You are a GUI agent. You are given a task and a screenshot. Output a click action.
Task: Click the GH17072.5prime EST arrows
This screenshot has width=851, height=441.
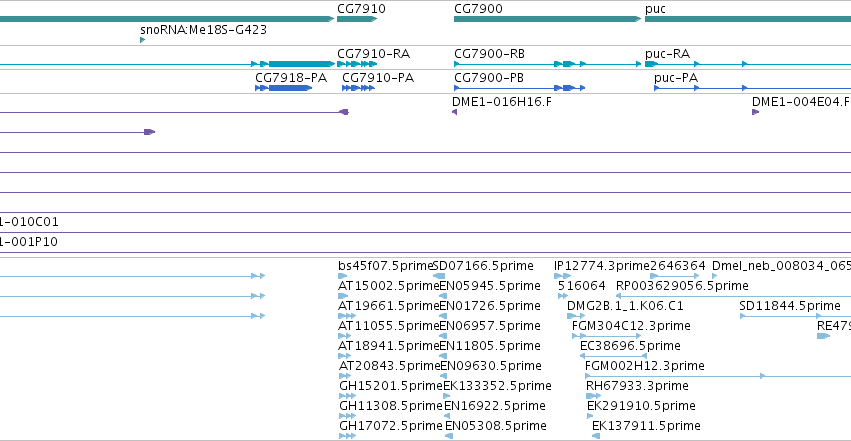(347, 436)
